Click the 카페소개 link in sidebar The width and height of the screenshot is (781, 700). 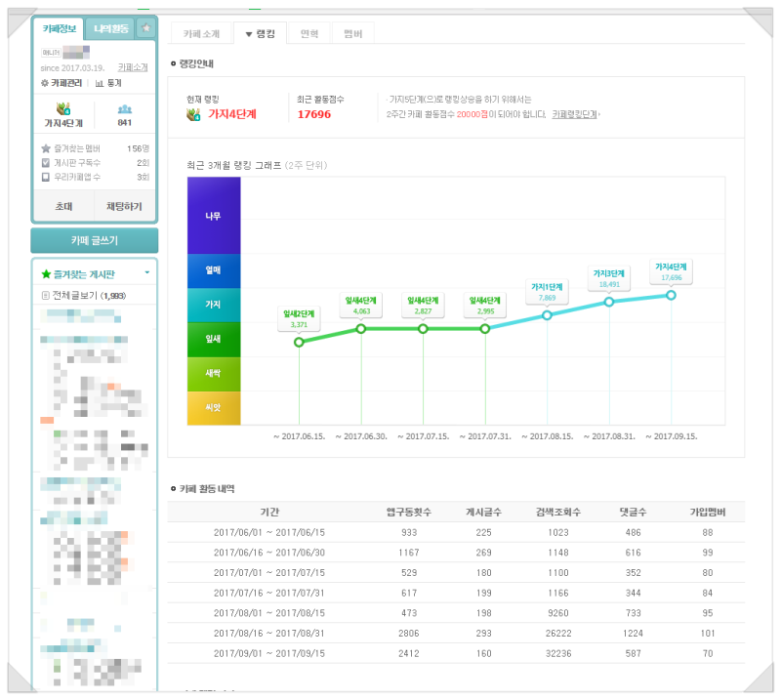133,67
